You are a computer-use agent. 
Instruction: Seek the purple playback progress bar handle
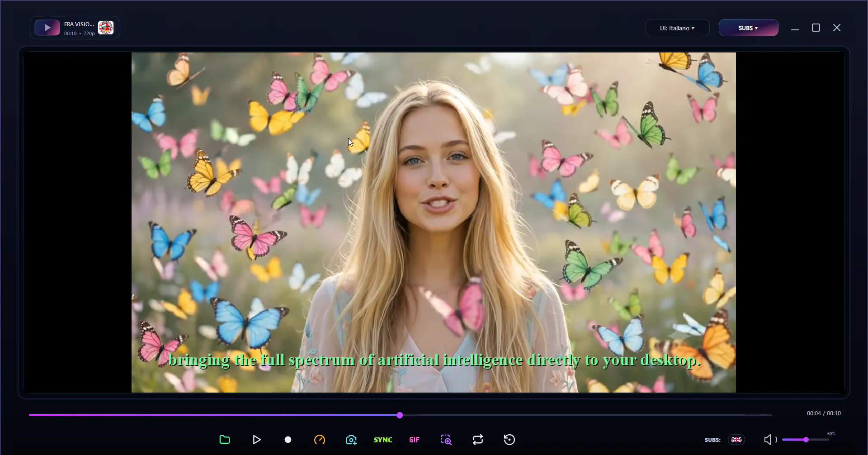(x=400, y=415)
